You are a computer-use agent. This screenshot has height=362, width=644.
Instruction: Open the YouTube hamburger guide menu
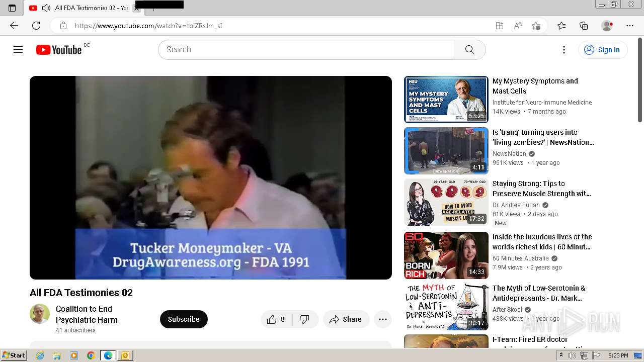tap(18, 50)
